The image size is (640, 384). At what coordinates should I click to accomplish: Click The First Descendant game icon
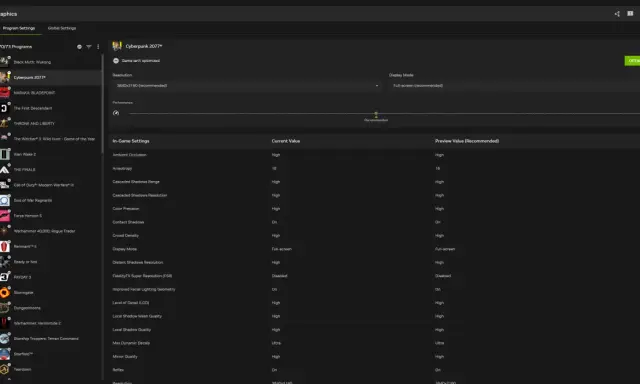(4, 108)
